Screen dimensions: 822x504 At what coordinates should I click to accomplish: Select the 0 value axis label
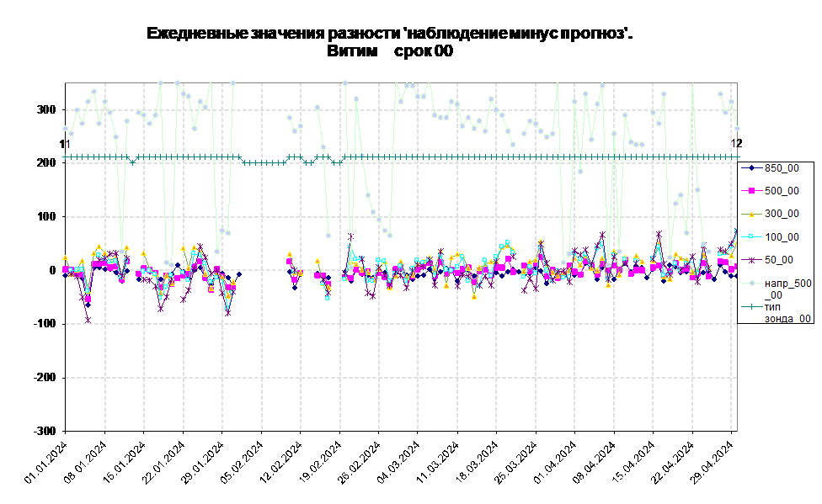(x=52, y=270)
